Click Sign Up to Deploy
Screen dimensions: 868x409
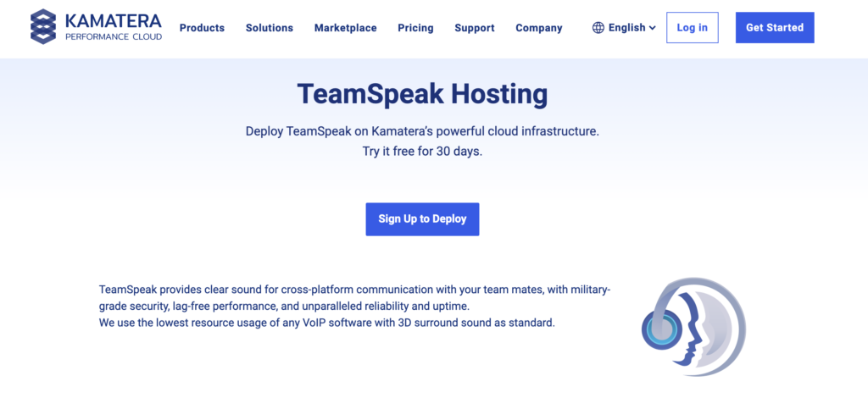point(422,219)
